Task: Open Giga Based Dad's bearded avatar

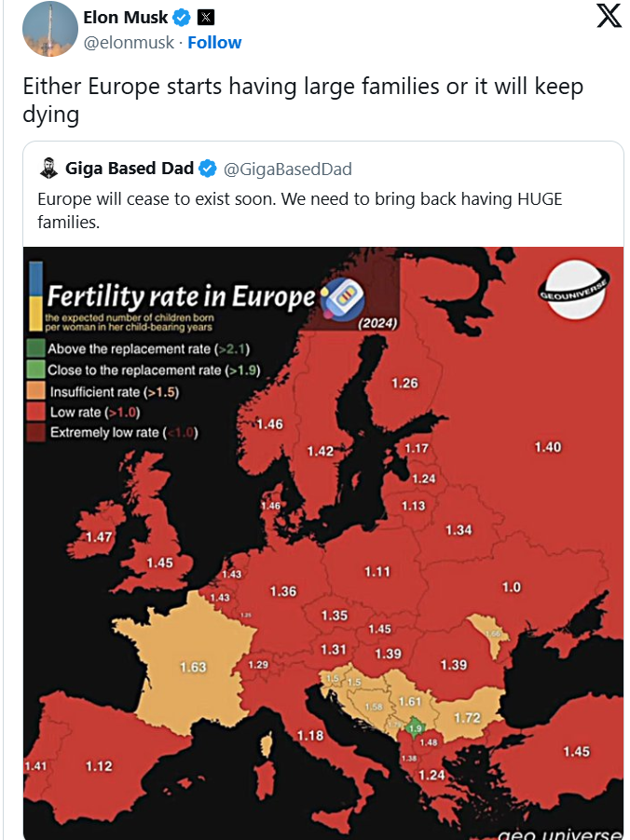Action: coord(48,169)
